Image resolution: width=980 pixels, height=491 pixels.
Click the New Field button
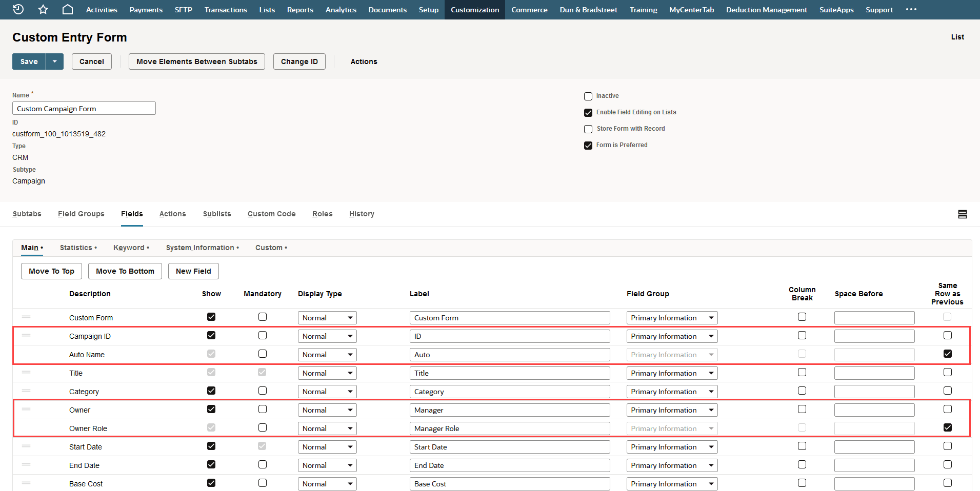(193, 271)
